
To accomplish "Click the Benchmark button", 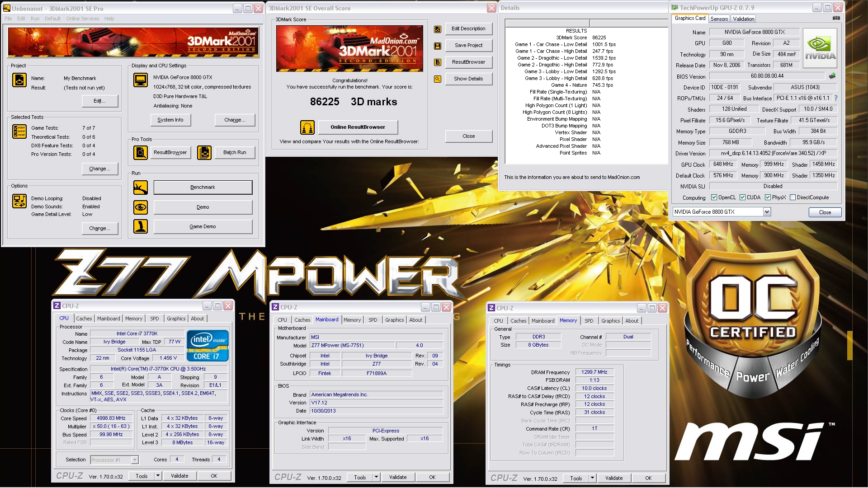I will 203,187.
